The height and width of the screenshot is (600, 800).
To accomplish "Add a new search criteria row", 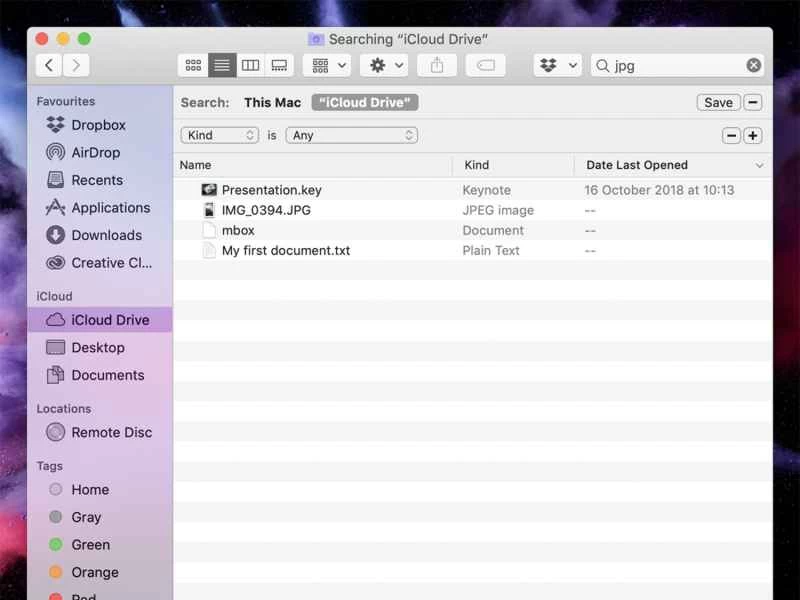I will (753, 135).
